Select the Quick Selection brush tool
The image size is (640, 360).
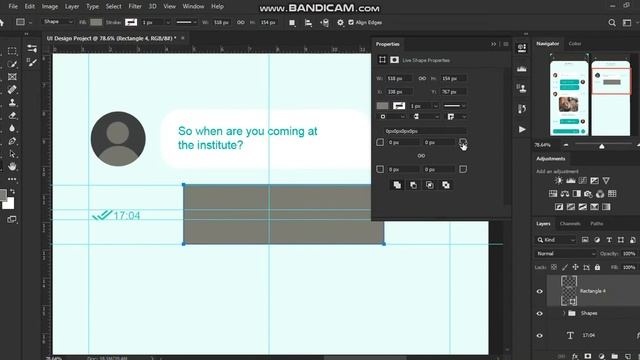pyautogui.click(x=12, y=64)
